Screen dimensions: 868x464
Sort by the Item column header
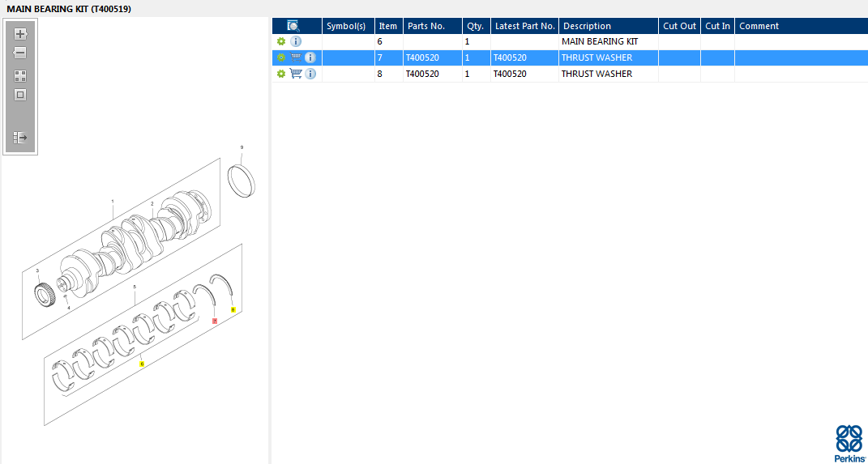388,26
